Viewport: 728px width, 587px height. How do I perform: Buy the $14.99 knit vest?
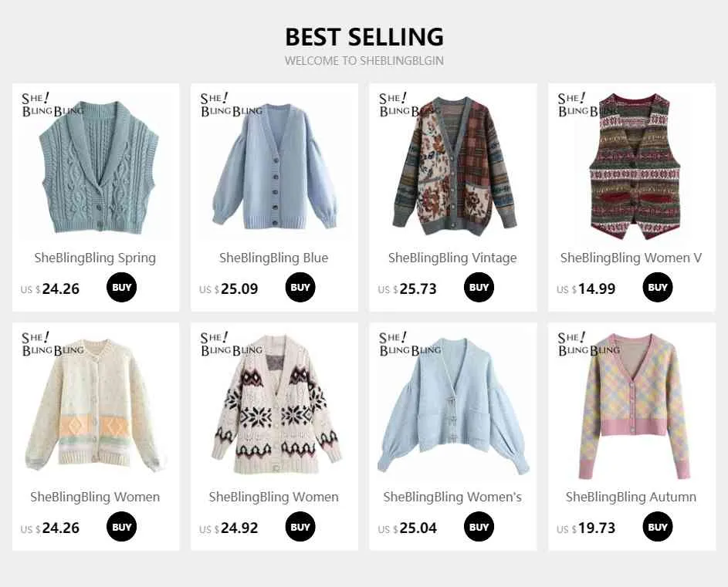pyautogui.click(x=658, y=288)
